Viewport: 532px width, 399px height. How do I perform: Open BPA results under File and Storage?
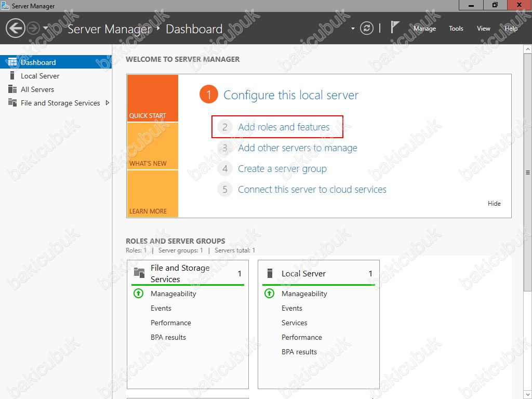click(168, 337)
